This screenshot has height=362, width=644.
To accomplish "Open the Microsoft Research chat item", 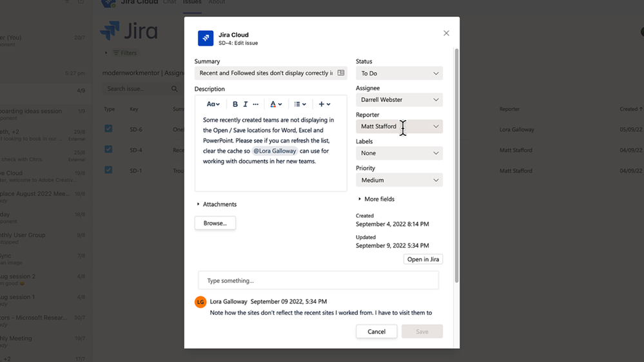I will click(x=43, y=321).
